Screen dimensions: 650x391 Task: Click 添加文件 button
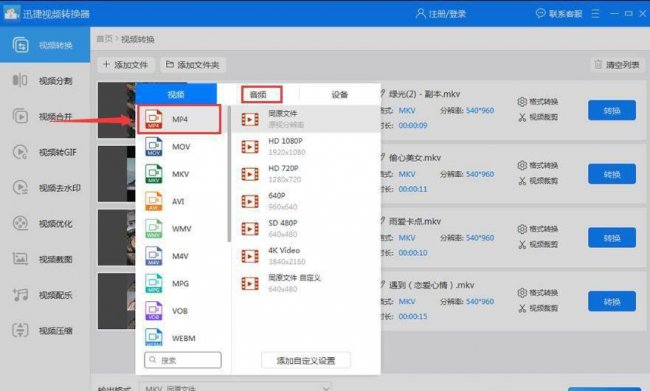126,65
